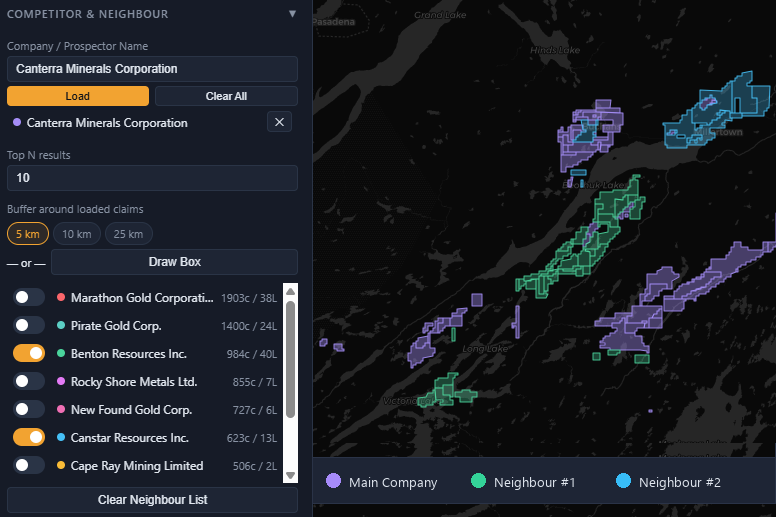Click the Draw Box button
Image resolution: width=776 pixels, height=517 pixels.
(174, 262)
